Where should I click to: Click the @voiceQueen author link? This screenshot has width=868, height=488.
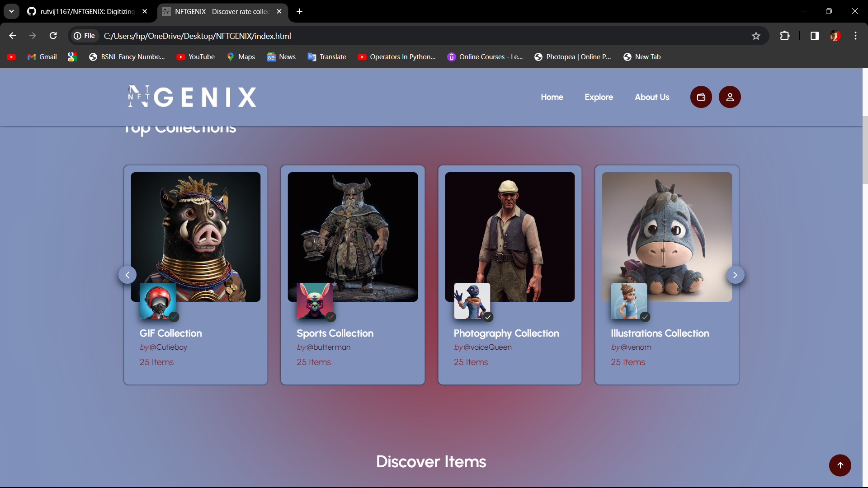487,347
